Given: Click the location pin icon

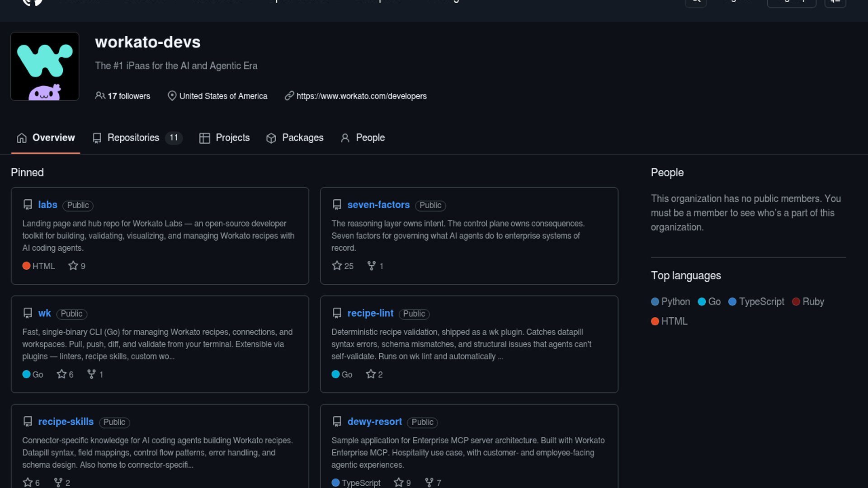Looking at the screenshot, I should [x=172, y=96].
